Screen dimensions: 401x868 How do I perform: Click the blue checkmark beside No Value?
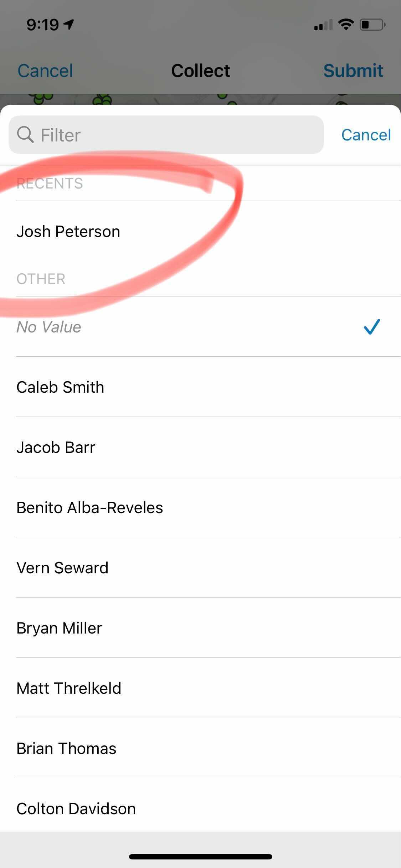tap(372, 327)
